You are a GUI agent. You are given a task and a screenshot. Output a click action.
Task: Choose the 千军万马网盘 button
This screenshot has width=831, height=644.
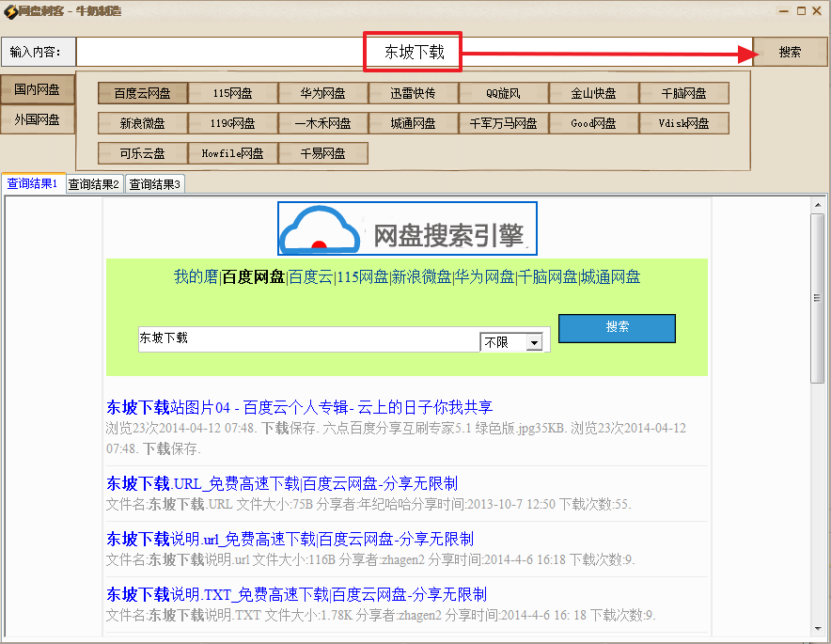[504, 123]
